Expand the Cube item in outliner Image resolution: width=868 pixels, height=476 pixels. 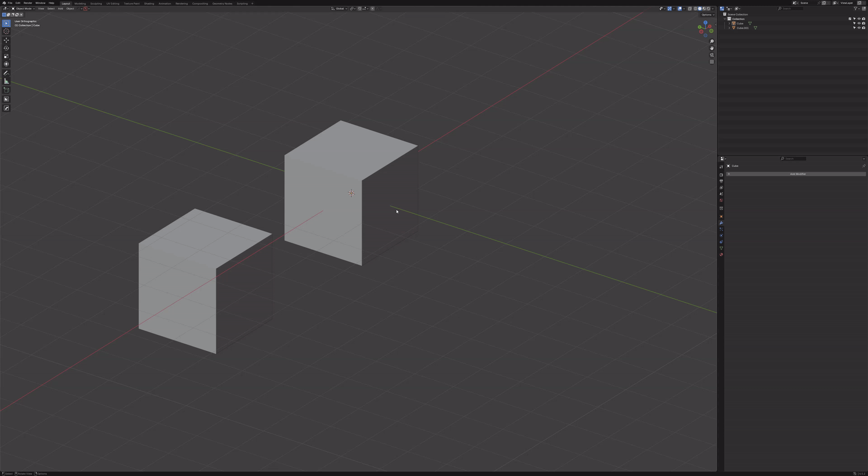click(x=729, y=24)
